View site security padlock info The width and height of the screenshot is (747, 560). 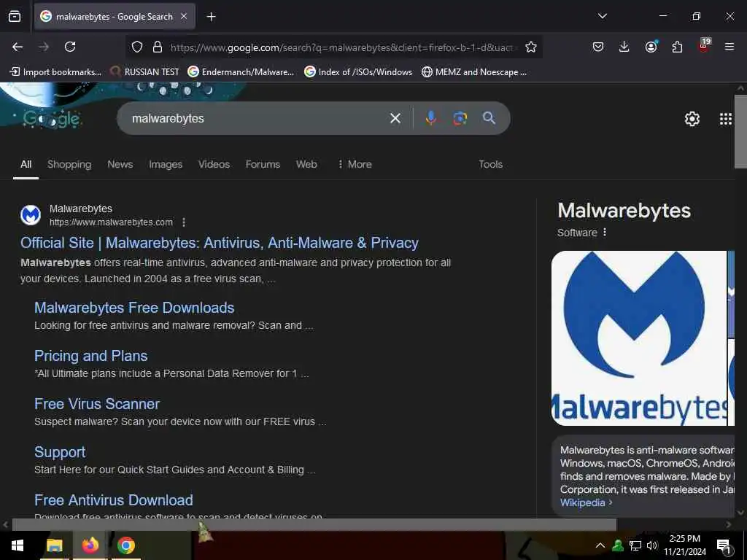coord(158,47)
